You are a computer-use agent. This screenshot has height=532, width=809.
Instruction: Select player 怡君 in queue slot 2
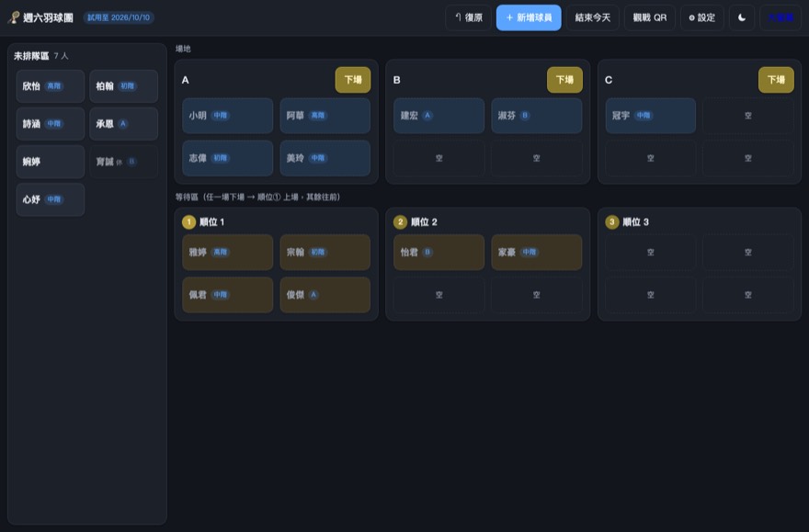point(439,252)
